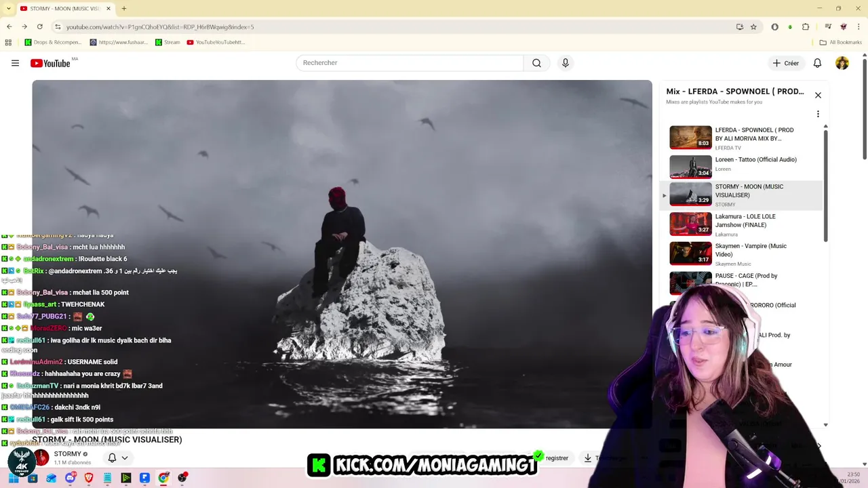Click chat message 'mic wa3er'
The height and width of the screenshot is (488, 868).
point(87,329)
